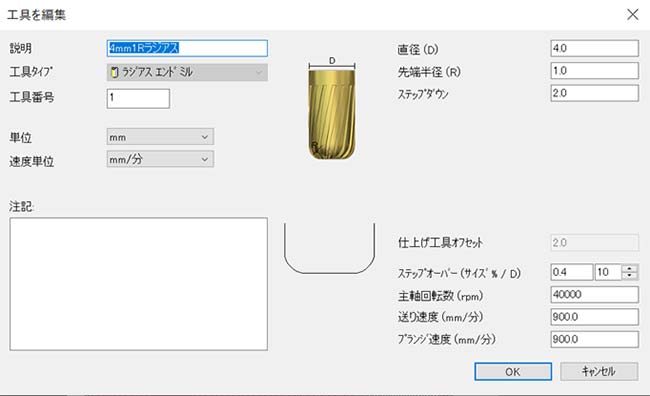Image resolution: width=650 pixels, height=396 pixels.
Task: Click inside the 注記 notes text area
Action: tap(138, 284)
